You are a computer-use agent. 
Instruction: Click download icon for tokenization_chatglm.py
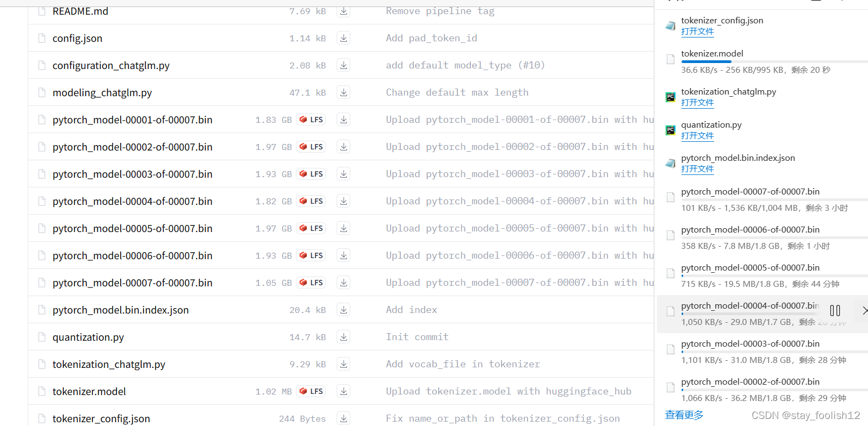coord(344,364)
